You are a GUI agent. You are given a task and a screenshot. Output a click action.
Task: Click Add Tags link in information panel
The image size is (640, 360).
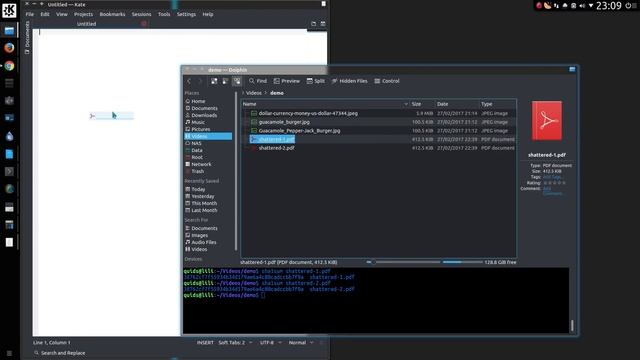pos(552,177)
